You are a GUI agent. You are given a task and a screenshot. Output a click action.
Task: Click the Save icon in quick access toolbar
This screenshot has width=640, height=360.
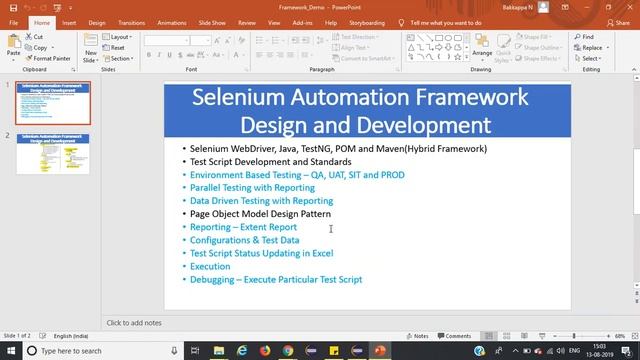pyautogui.click(x=13, y=8)
